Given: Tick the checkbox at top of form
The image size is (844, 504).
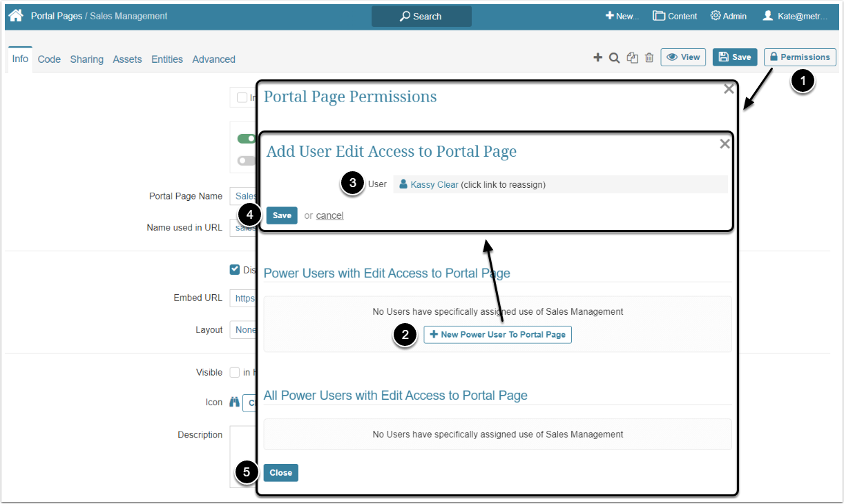Looking at the screenshot, I should (x=242, y=97).
